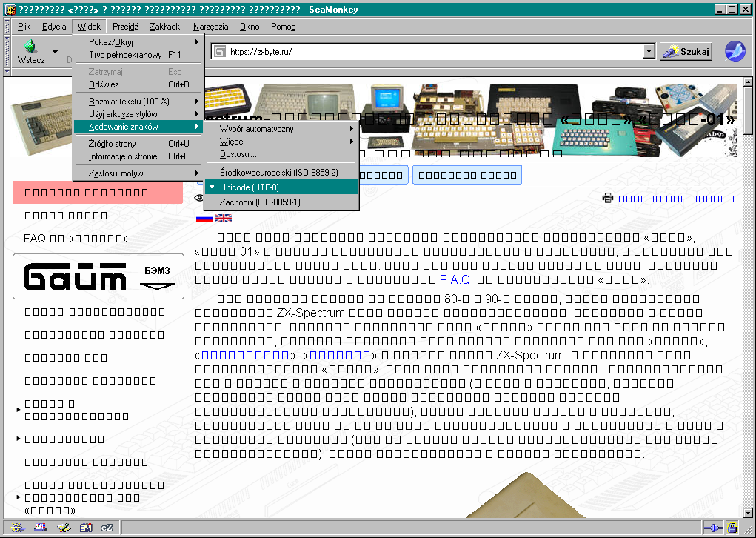Click the Russian flag language icon
The width and height of the screenshot is (756, 538).
tap(204, 218)
